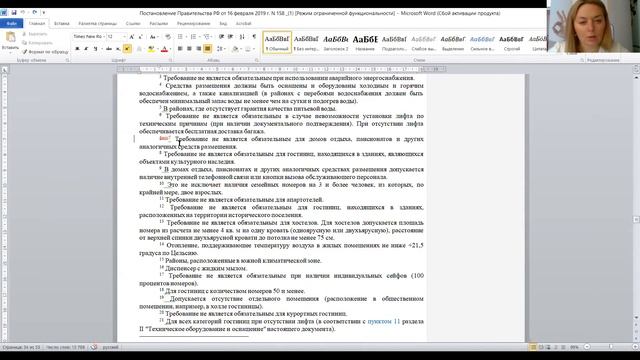The height and width of the screenshot is (360, 640).
Task: Click the multilevel list icon
Action: (x=207, y=37)
